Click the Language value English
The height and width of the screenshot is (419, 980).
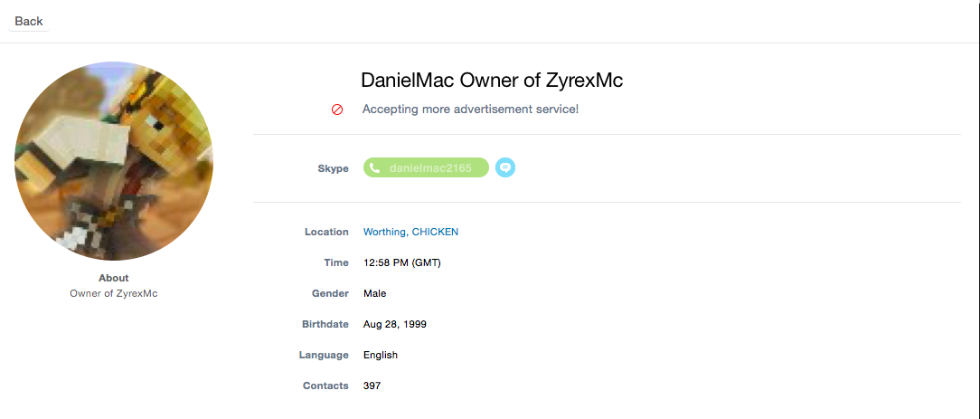coord(381,355)
